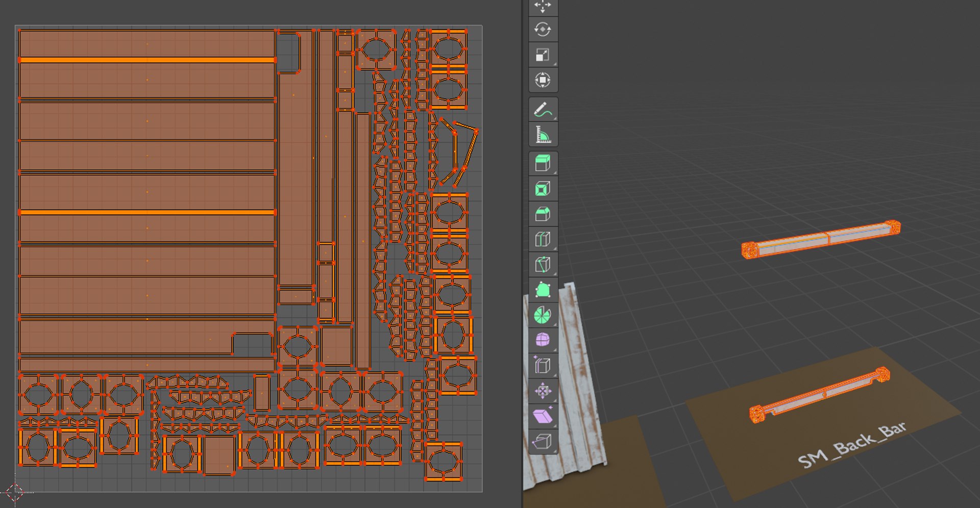The image size is (980, 508).
Task: Select the Rotate tool
Action: [x=543, y=30]
